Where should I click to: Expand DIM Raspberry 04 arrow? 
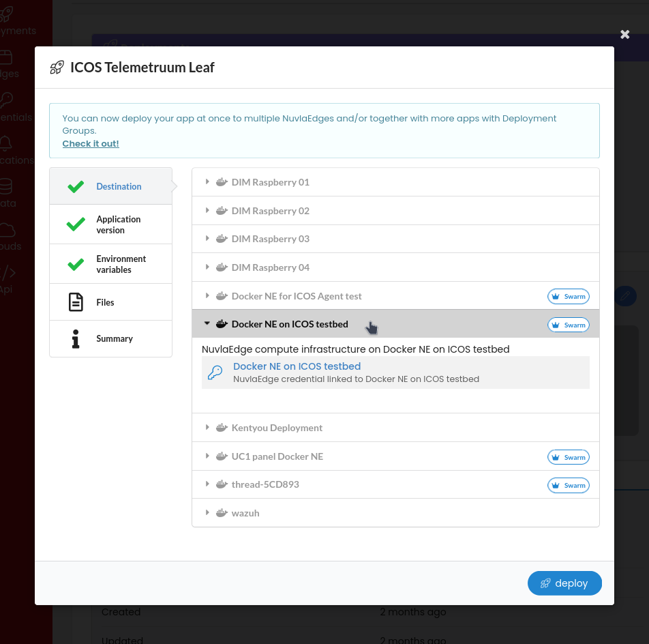207,267
